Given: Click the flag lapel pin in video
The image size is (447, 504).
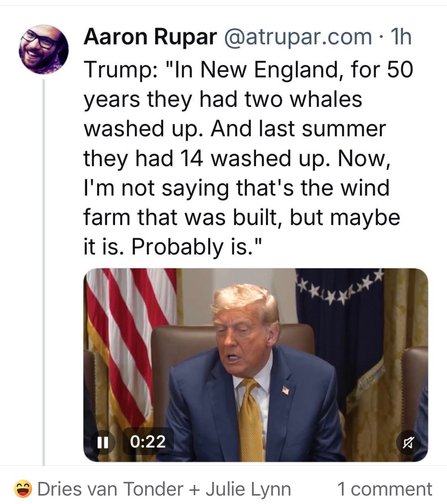Looking at the screenshot, I should (285, 390).
